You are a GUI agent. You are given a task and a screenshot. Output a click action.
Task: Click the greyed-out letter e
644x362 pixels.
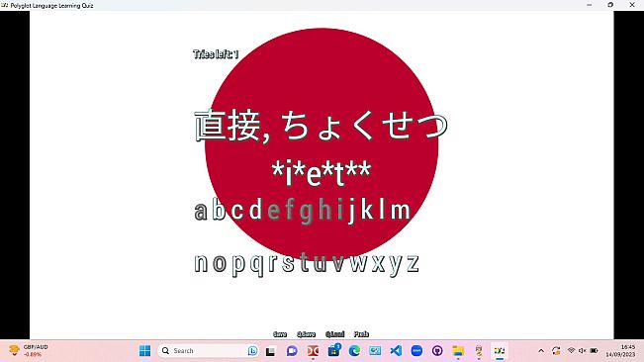[x=274, y=211]
